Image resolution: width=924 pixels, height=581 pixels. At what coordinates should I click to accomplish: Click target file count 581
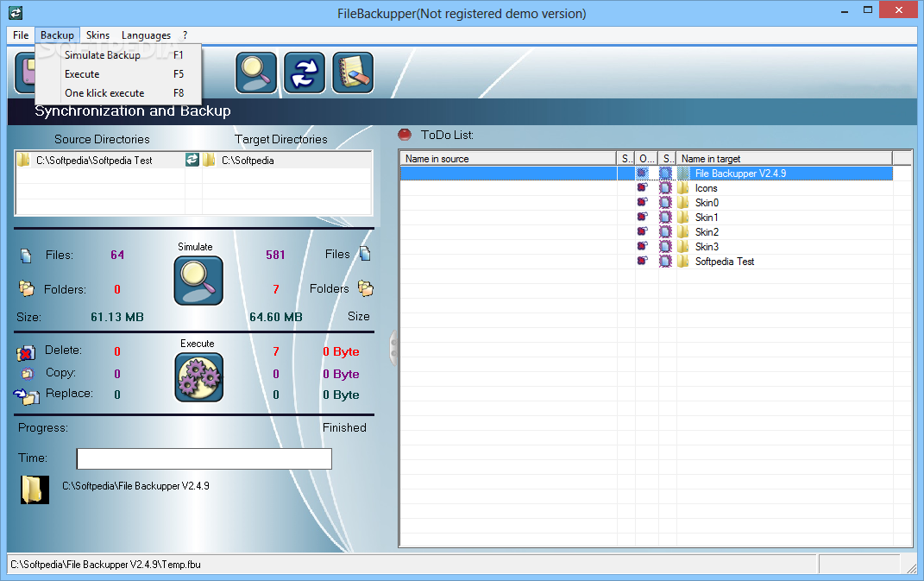(275, 255)
